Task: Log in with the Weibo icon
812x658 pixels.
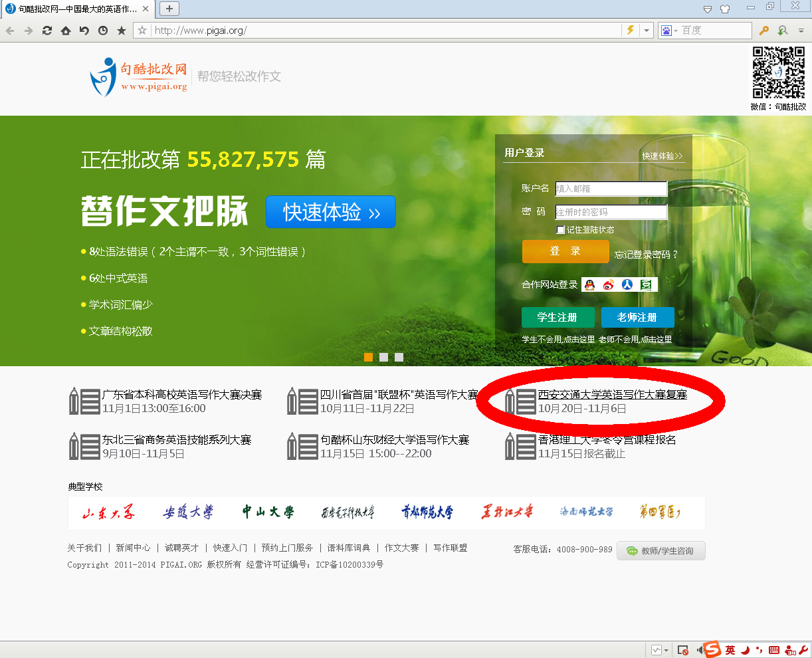Action: coord(608,284)
